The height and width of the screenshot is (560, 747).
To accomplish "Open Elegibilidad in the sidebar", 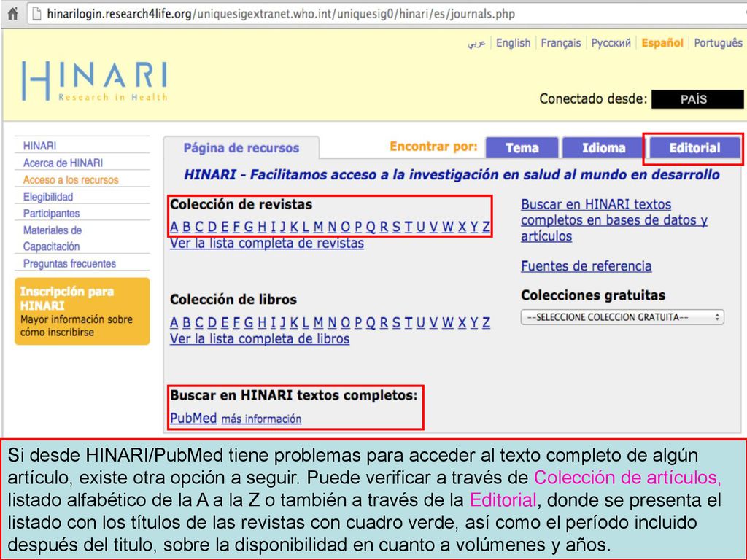I will point(48,197).
